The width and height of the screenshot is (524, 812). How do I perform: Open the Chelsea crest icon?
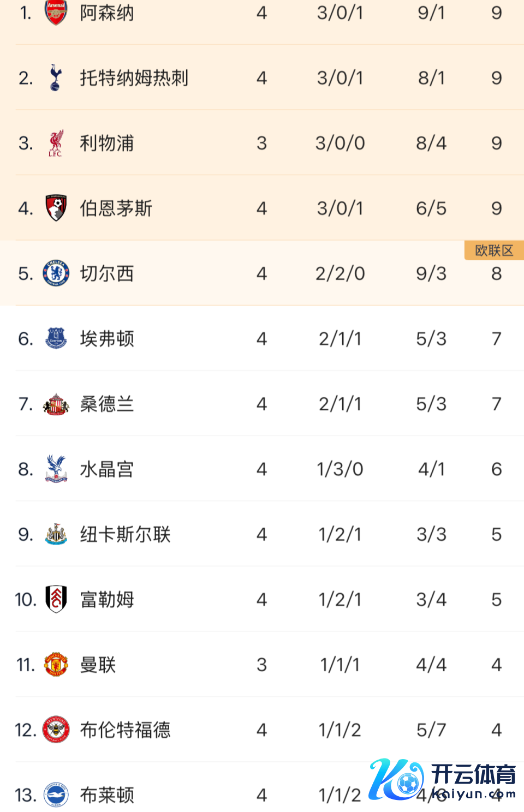point(56,273)
